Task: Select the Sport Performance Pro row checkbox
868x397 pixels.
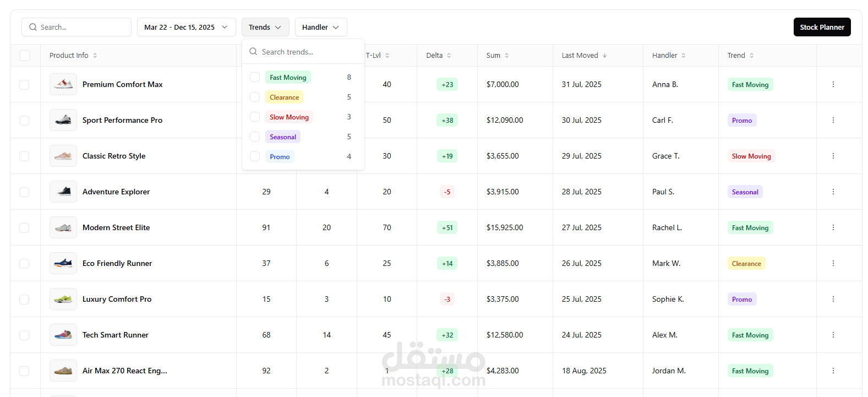Action: click(x=24, y=120)
